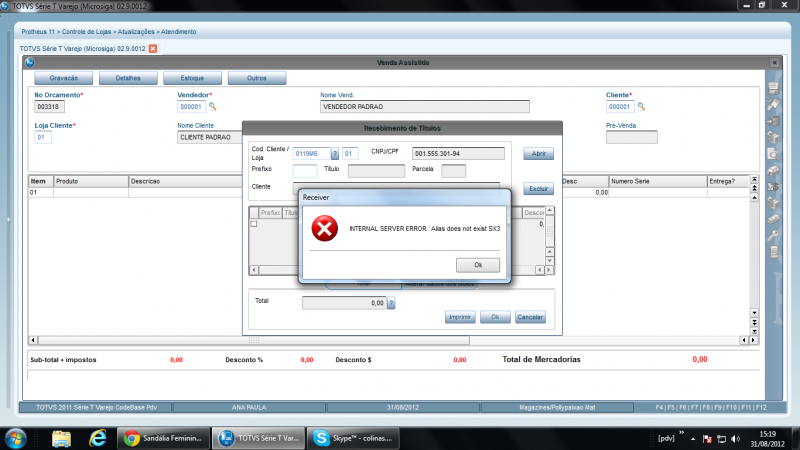Click the flag action center tray icon
800x450 pixels.
tap(707, 439)
